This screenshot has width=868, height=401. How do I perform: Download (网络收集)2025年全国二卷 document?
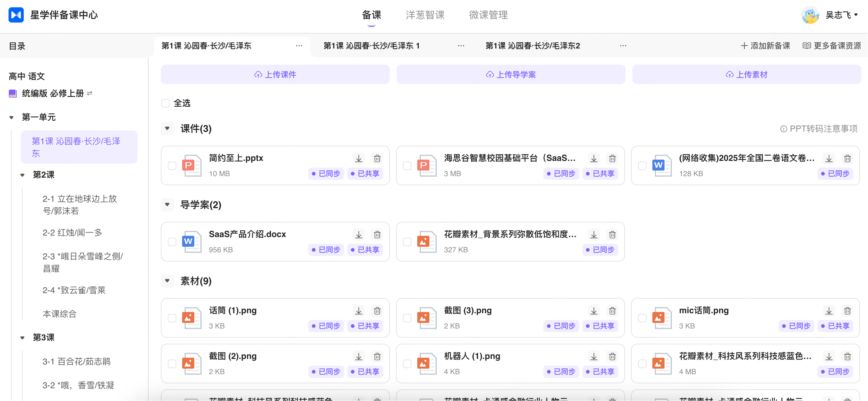point(829,158)
